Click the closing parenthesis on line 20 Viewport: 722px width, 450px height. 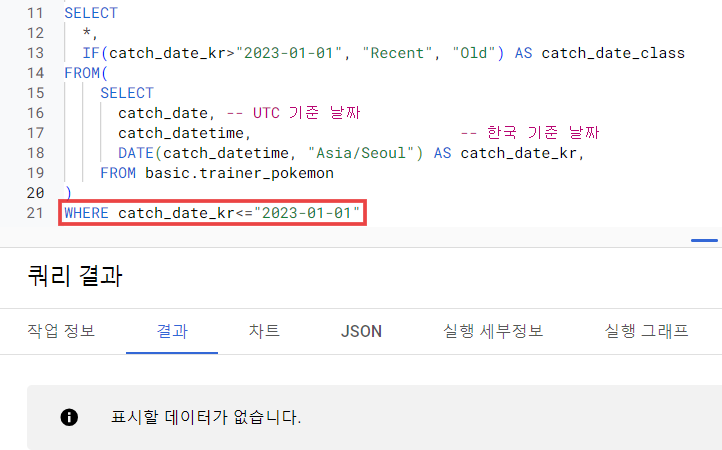tap(68, 193)
